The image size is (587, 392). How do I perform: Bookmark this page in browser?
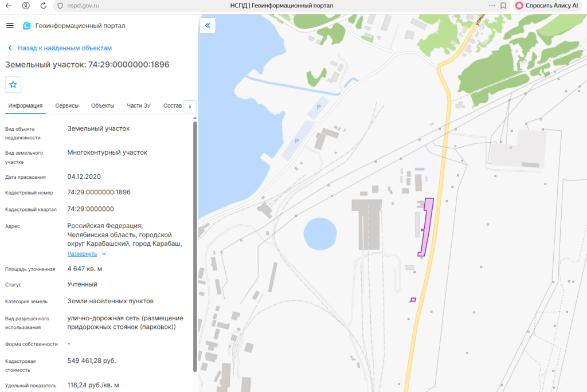pyautogui.click(x=503, y=6)
